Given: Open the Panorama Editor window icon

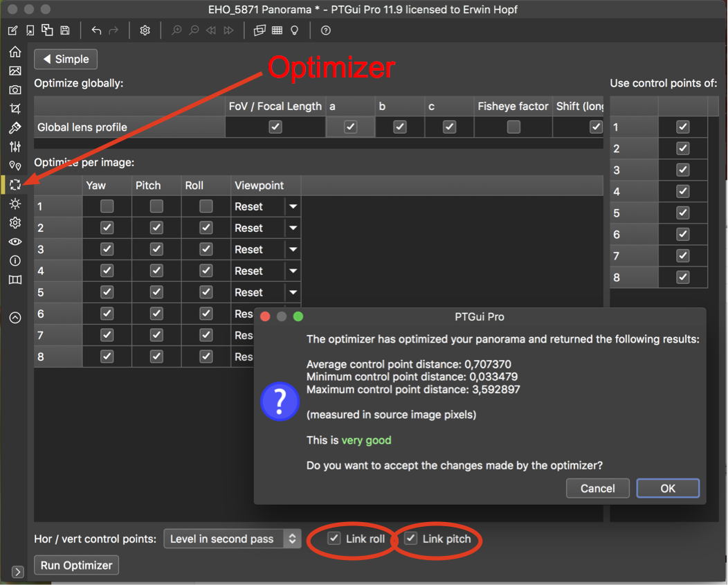Looking at the screenshot, I should tap(260, 30).
